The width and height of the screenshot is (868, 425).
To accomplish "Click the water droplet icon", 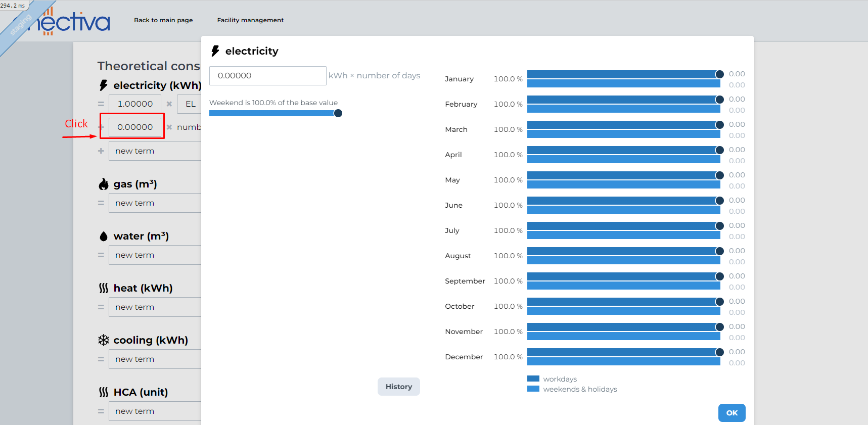I will 104,236.
